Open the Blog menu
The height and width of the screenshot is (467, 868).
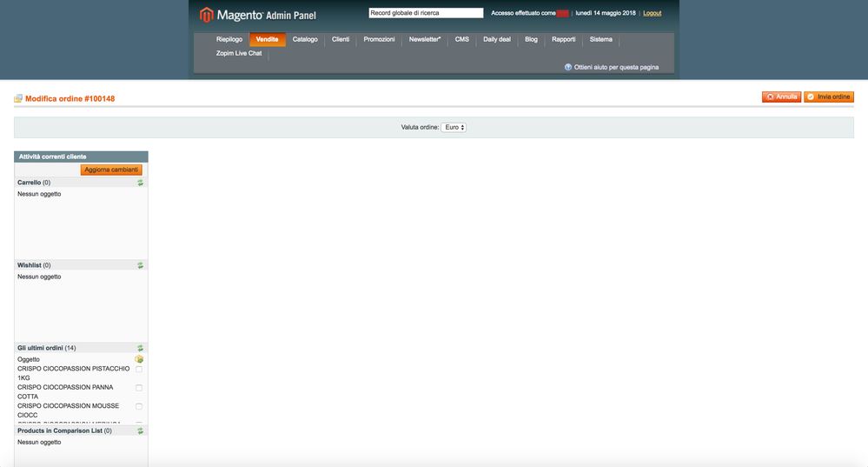point(532,39)
